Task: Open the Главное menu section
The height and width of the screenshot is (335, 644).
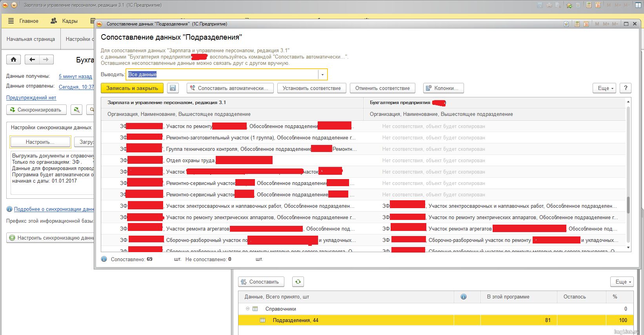Action: point(23,21)
